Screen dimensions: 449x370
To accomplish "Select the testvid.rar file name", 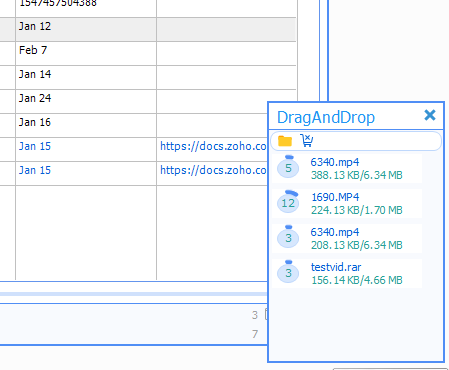I will coord(336,267).
